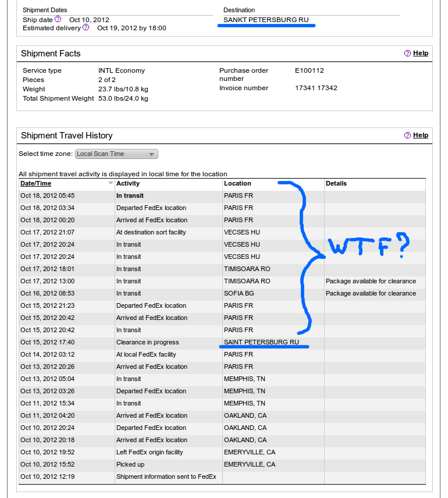The width and height of the screenshot is (448, 498).
Task: Sort by the Date/Time column header
Action: 35,183
